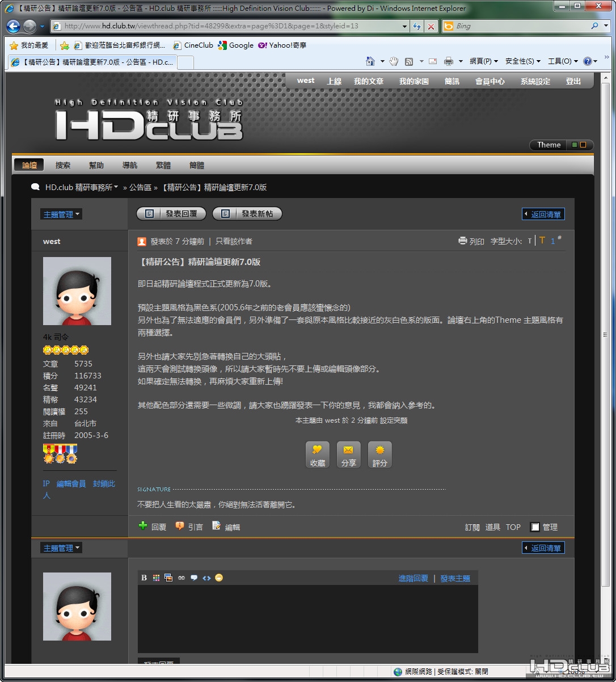Click the 發表新帖 button

tap(247, 214)
